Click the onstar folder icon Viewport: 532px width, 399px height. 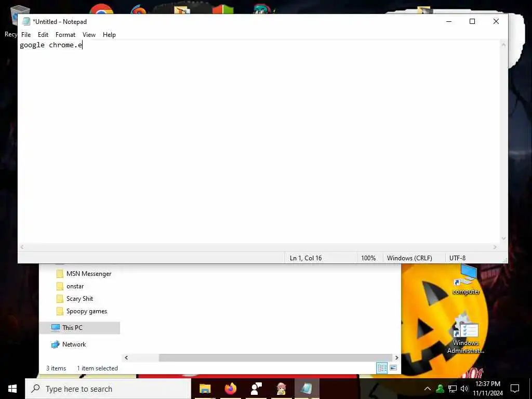click(x=60, y=286)
